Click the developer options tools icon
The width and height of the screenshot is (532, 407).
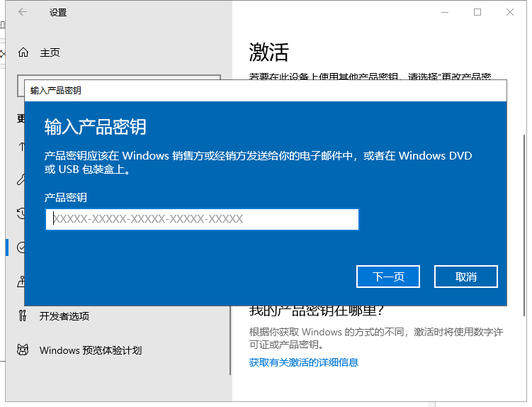point(23,316)
